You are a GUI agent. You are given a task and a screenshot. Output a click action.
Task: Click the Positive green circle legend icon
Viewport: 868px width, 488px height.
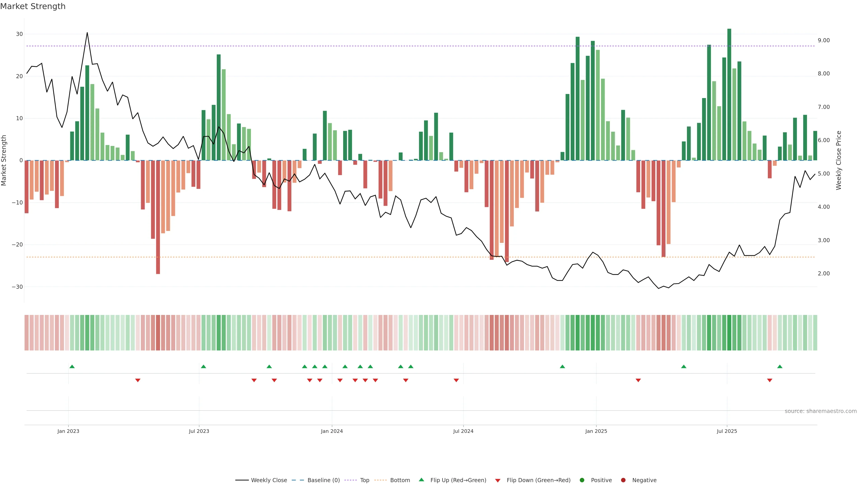[x=582, y=480]
